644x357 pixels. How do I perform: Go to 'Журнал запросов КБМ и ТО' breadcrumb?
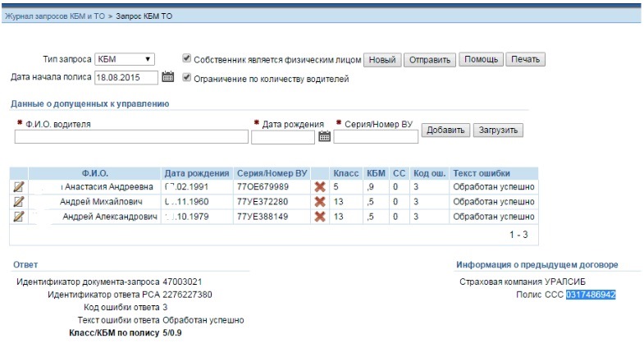55,16
